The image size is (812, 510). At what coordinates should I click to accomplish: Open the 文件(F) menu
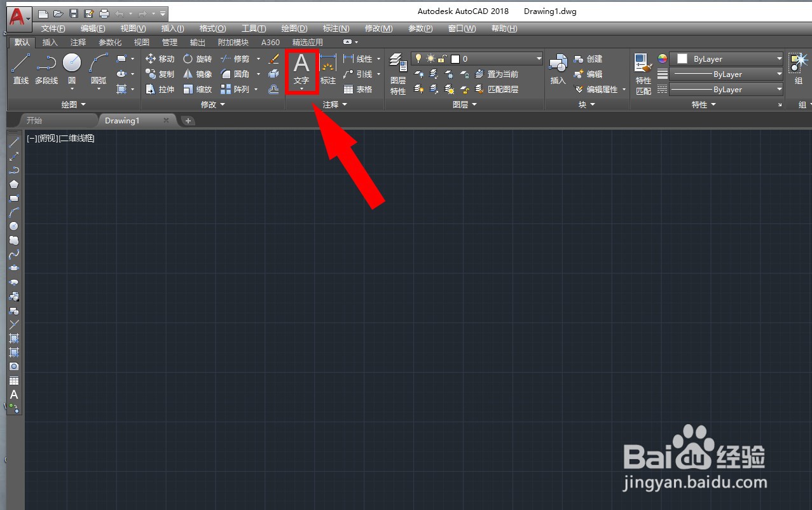point(53,29)
